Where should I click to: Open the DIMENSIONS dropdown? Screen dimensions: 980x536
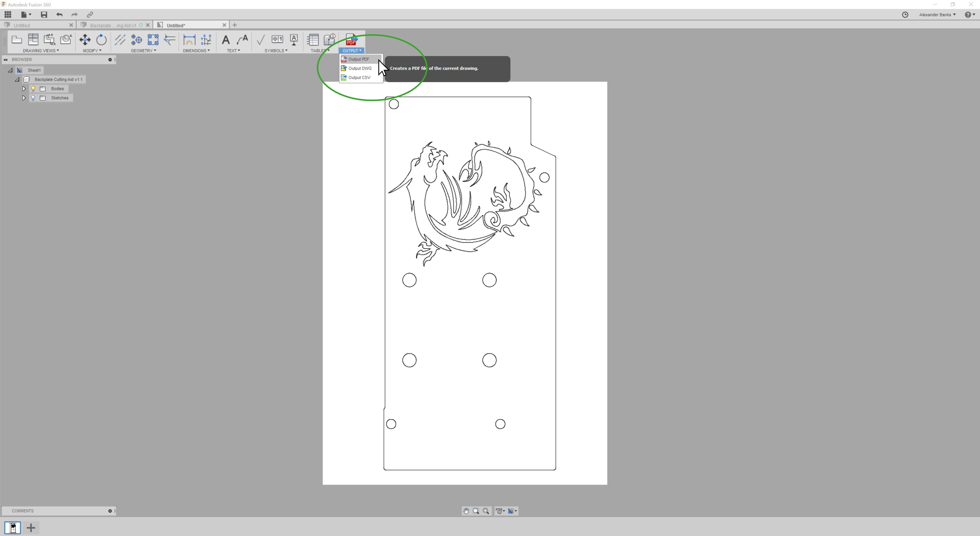pos(196,51)
